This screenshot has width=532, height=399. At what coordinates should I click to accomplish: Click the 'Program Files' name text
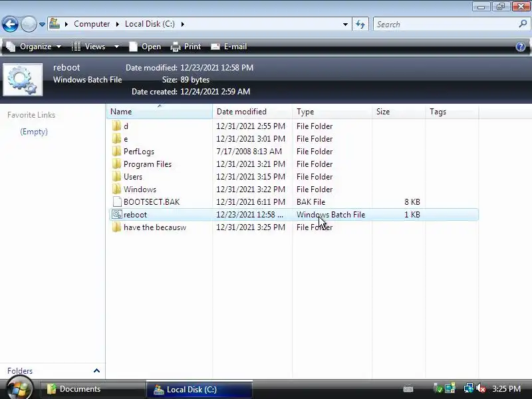coord(148,164)
